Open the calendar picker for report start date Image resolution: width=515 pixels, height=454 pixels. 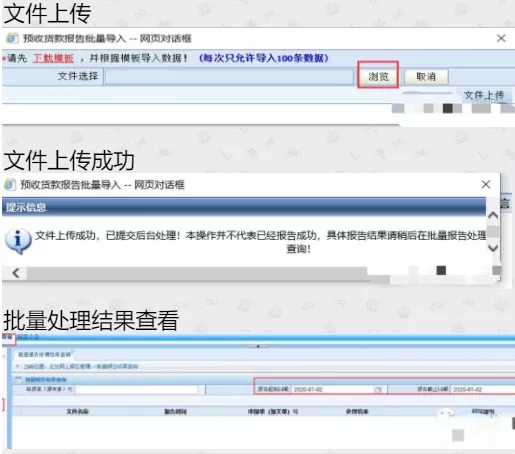point(378,389)
